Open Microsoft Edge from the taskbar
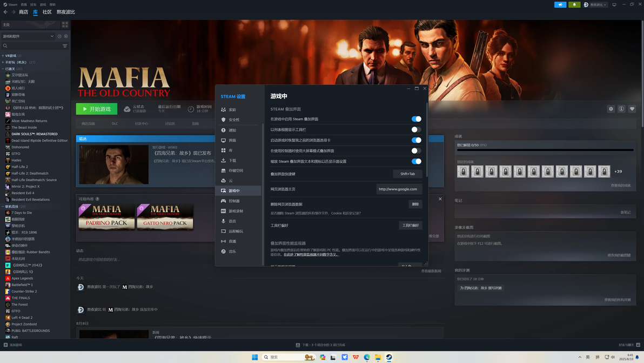The width and height of the screenshot is (644, 363). tap(367, 357)
